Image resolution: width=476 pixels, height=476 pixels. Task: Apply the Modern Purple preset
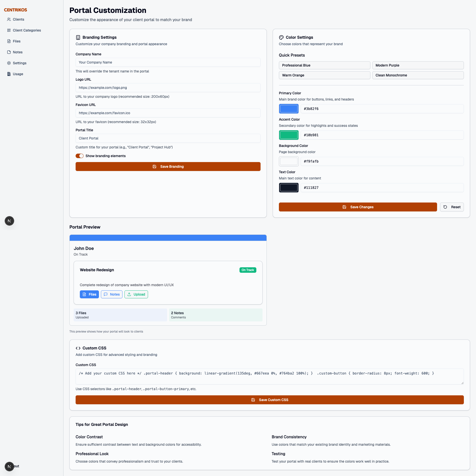418,65
